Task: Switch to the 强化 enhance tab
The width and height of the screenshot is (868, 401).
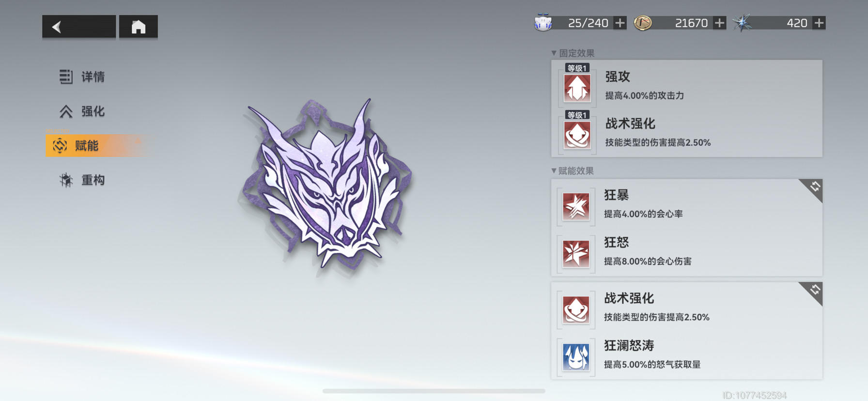Action: [x=82, y=111]
